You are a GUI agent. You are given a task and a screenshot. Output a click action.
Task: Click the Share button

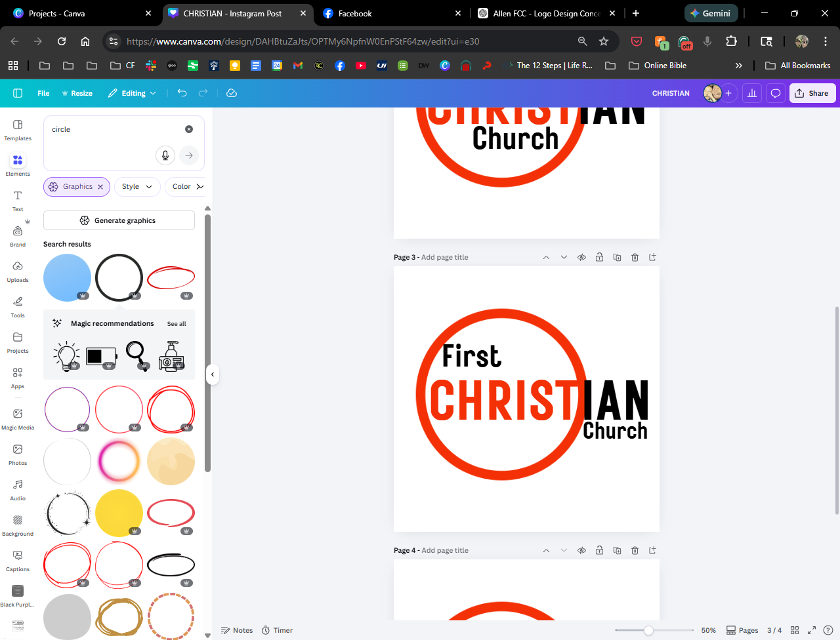click(x=812, y=93)
